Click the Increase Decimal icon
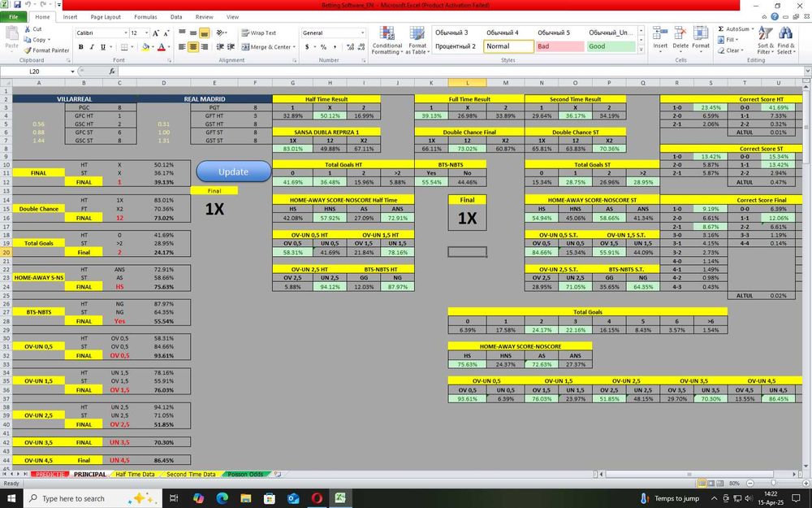 click(351, 46)
